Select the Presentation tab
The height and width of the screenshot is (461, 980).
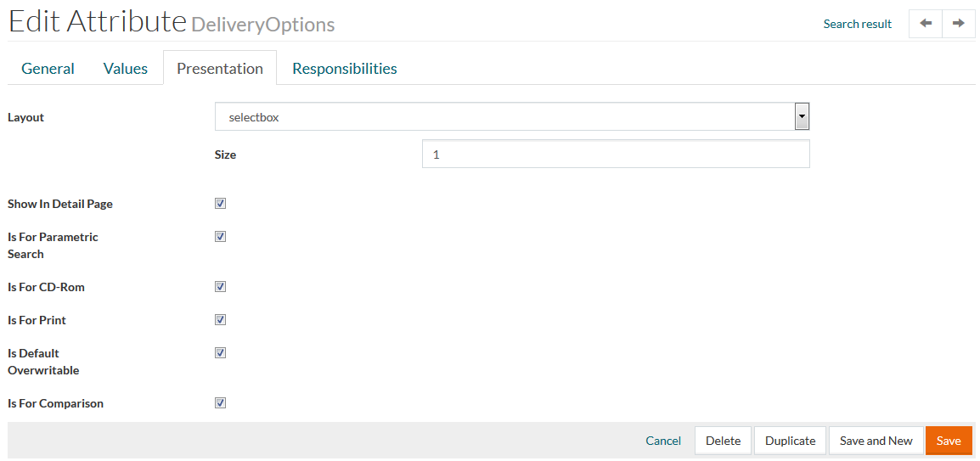[220, 69]
